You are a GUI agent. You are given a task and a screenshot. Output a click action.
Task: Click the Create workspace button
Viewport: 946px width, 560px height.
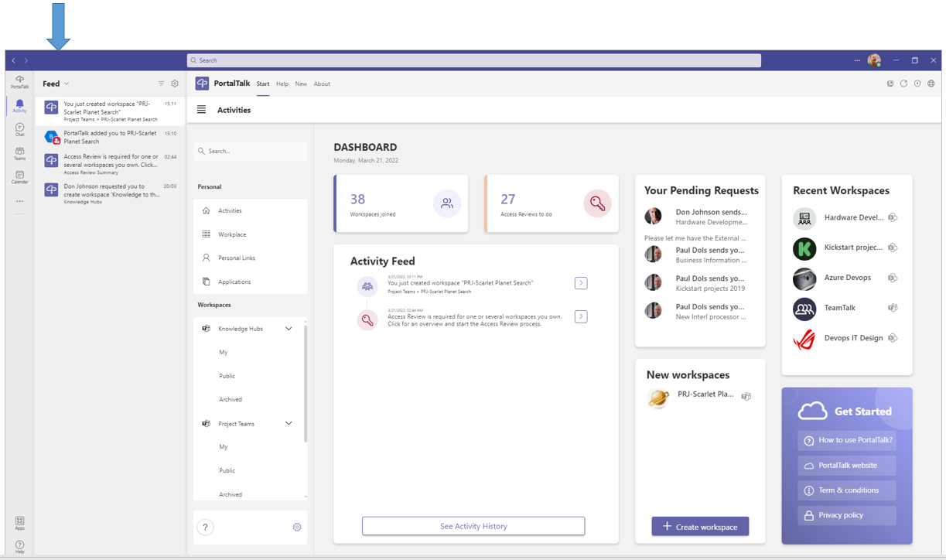coord(700,527)
